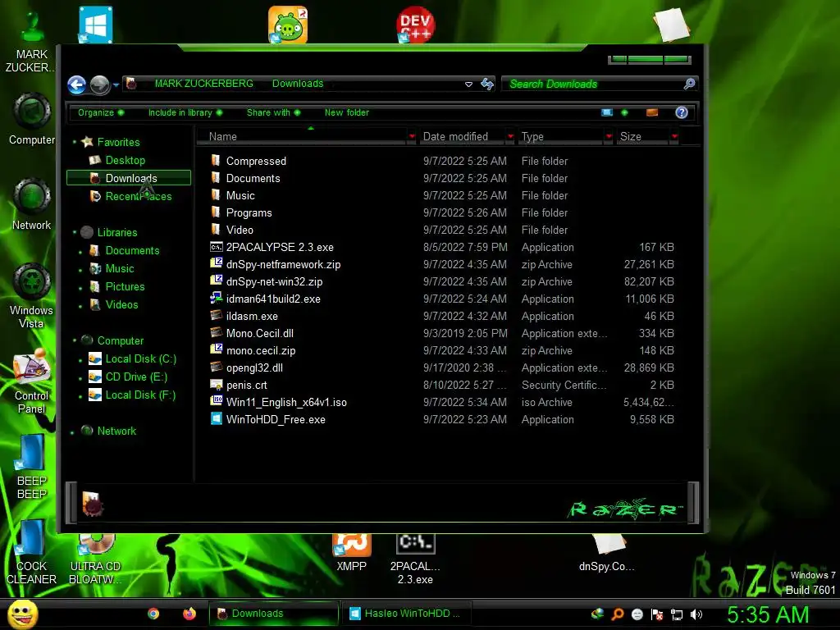
Task: Select the Compressed folder icon
Action: [x=216, y=160]
